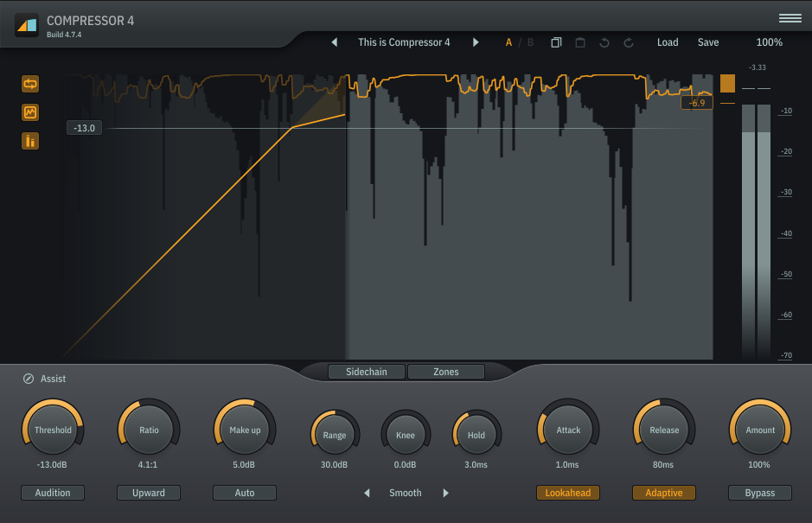Toggle Auto make up gain
The height and width of the screenshot is (523, 812).
[x=245, y=493]
